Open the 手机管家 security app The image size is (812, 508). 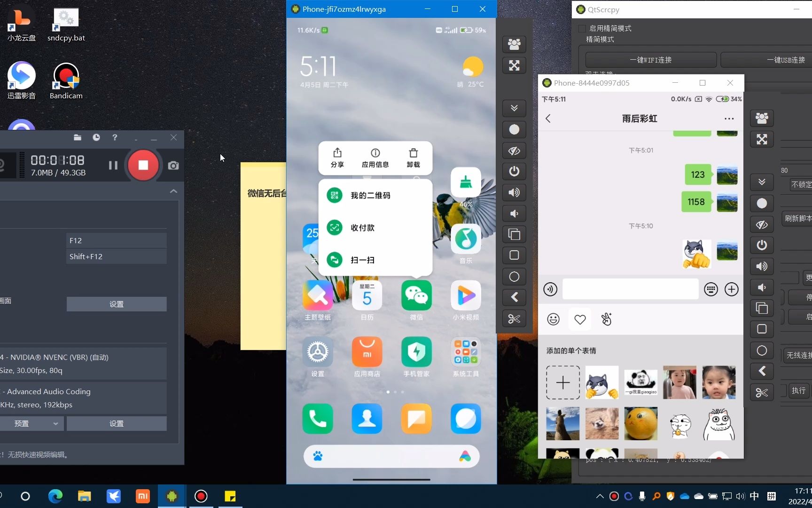click(x=416, y=352)
